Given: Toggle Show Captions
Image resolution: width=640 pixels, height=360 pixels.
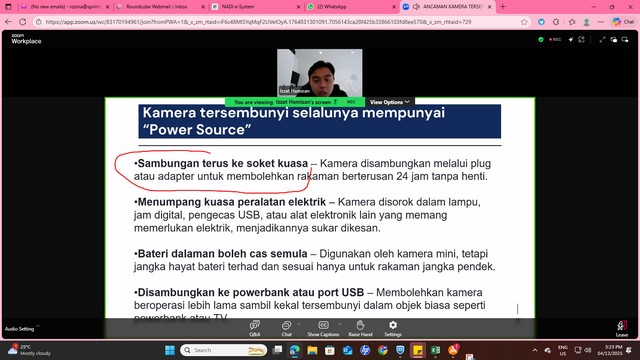Looking at the screenshot, I should click(323, 328).
